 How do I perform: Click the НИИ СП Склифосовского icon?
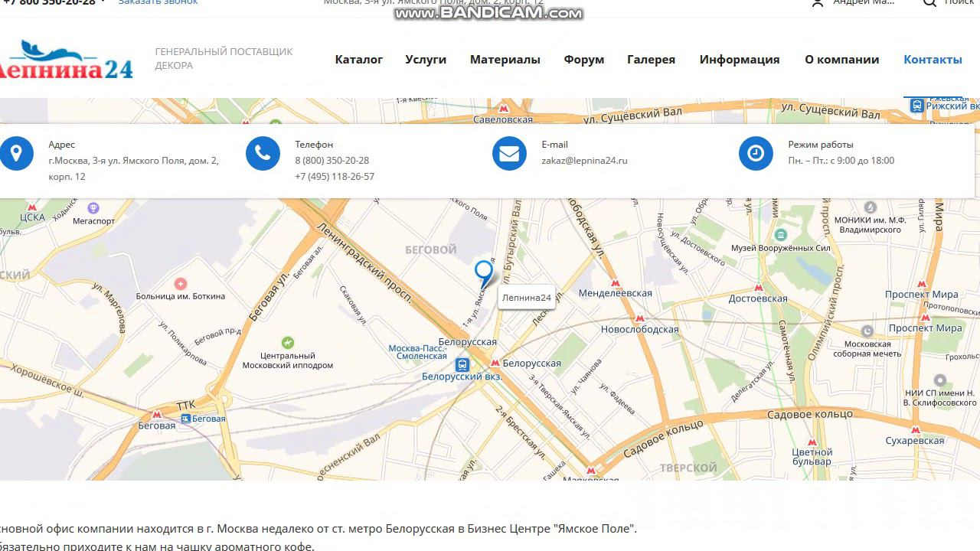click(x=940, y=380)
